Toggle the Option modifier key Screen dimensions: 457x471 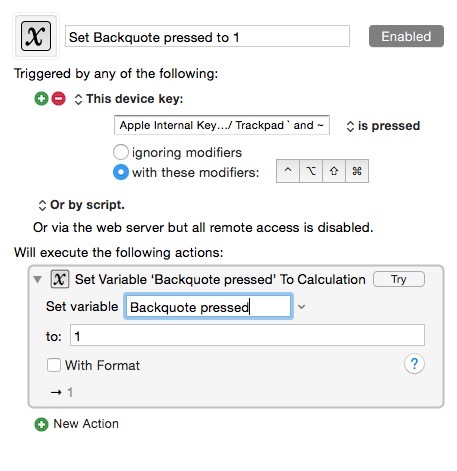311,171
